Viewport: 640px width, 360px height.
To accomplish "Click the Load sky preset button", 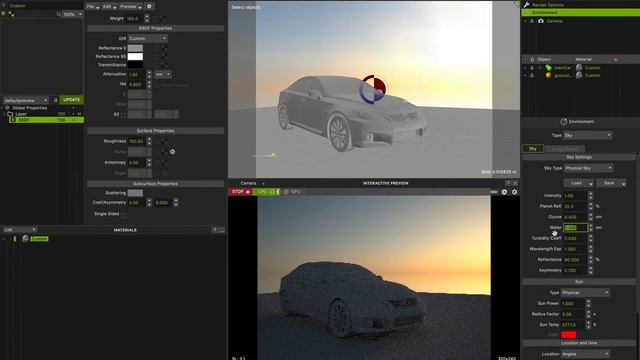I will [578, 183].
